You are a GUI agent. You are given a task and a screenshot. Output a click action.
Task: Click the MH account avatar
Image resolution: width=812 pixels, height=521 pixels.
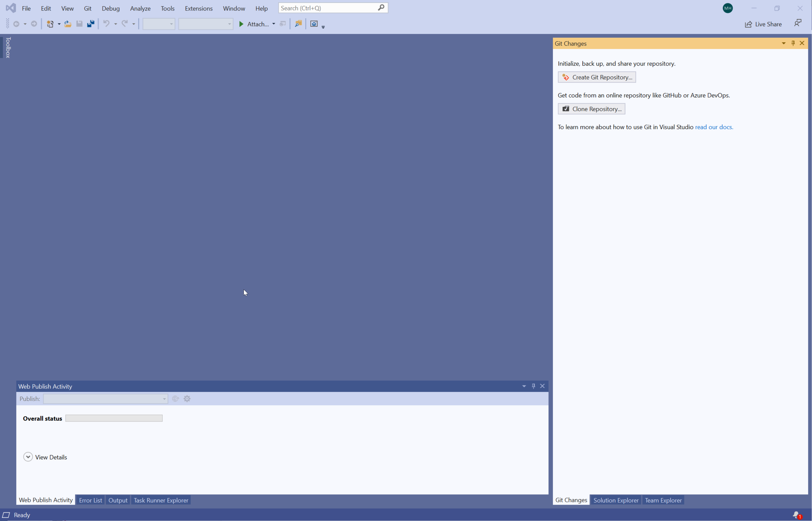pyautogui.click(x=728, y=8)
